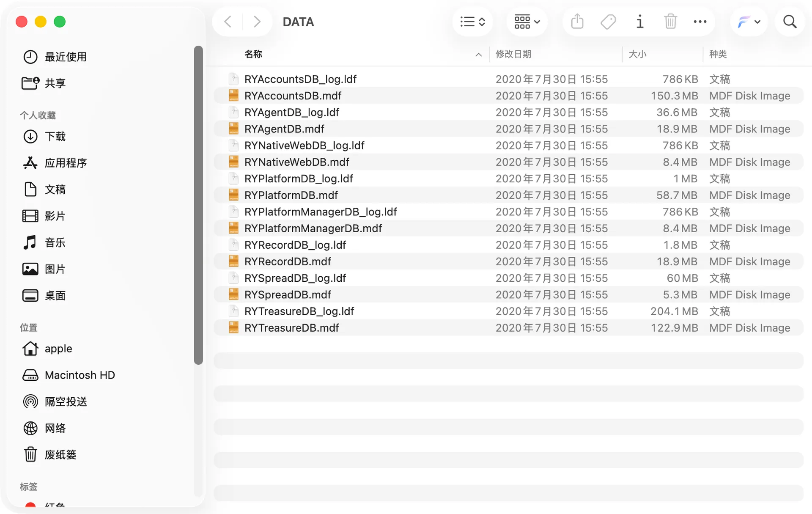Screen dimensions: 812x514
Task: Select file RYAccountsDB.mdf
Action: [508, 96]
